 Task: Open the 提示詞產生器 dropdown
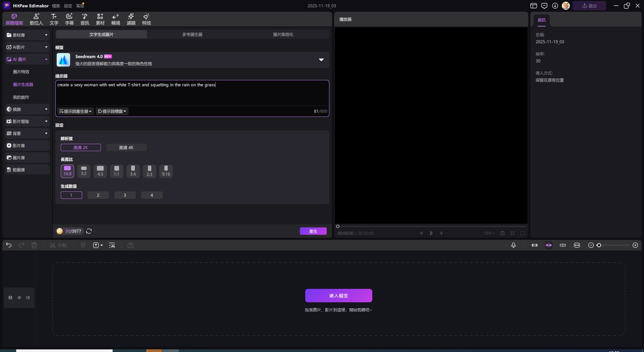[75, 112]
